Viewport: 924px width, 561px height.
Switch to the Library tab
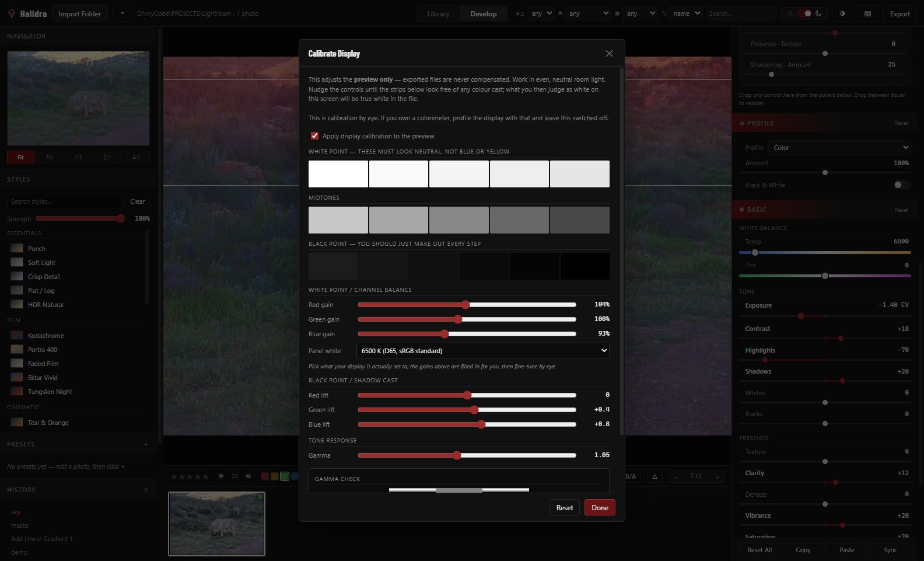point(439,13)
